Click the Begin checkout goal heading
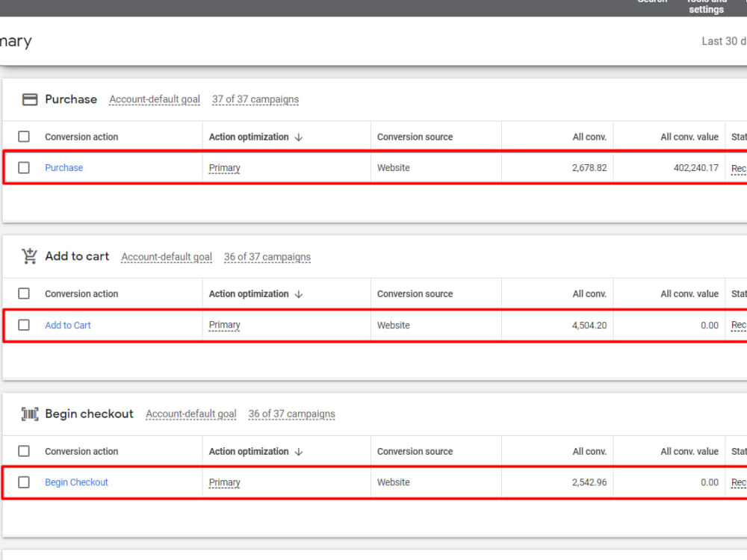 pyautogui.click(x=89, y=414)
